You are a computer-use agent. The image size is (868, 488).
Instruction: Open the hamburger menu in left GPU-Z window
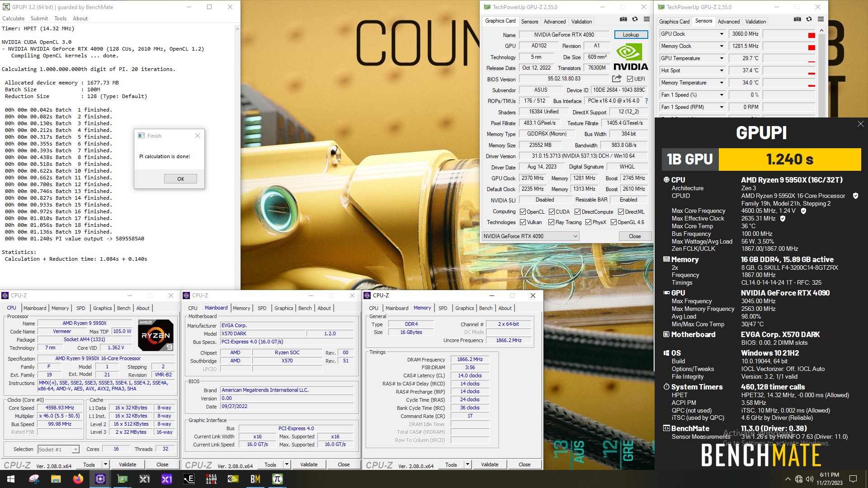[647, 19]
